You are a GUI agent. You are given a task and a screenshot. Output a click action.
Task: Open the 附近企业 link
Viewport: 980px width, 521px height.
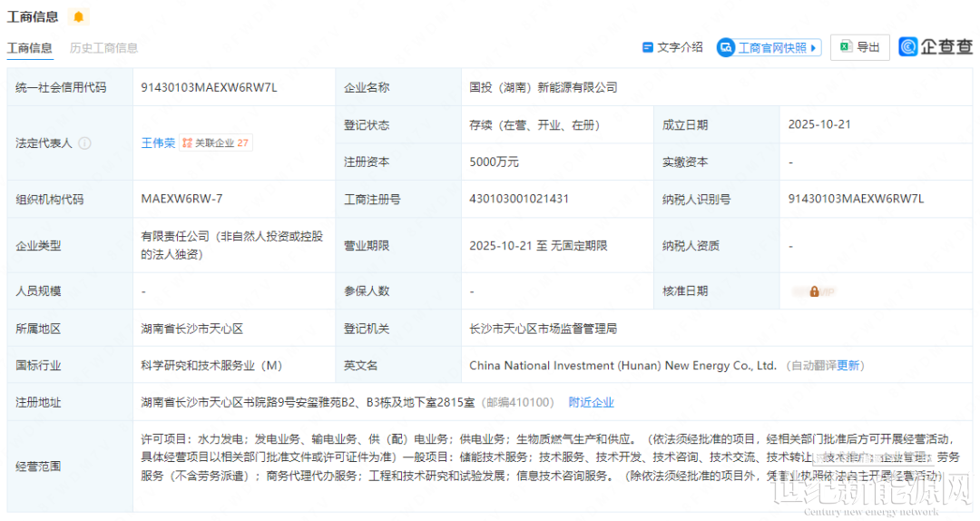(591, 402)
